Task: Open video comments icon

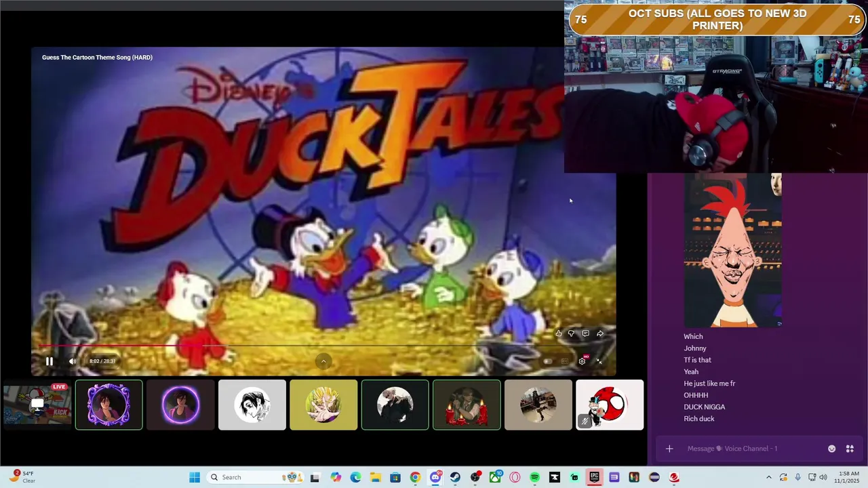Action: [x=586, y=333]
